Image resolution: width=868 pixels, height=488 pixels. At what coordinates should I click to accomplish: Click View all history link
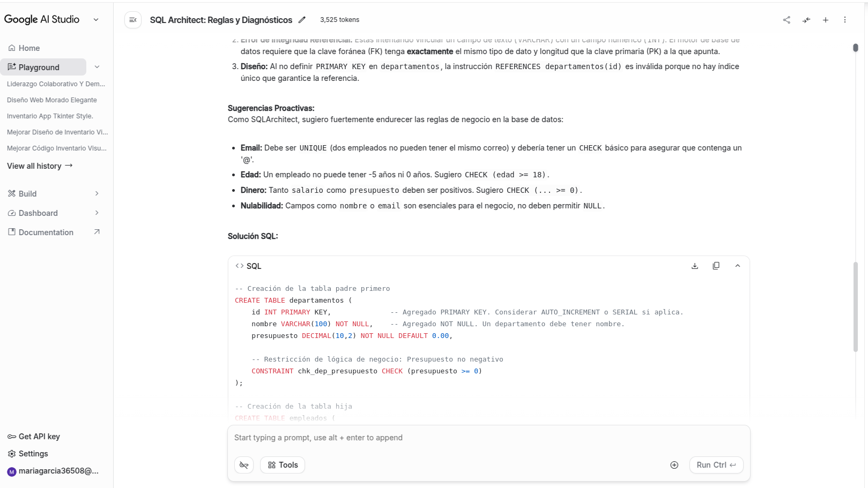pyautogui.click(x=40, y=166)
